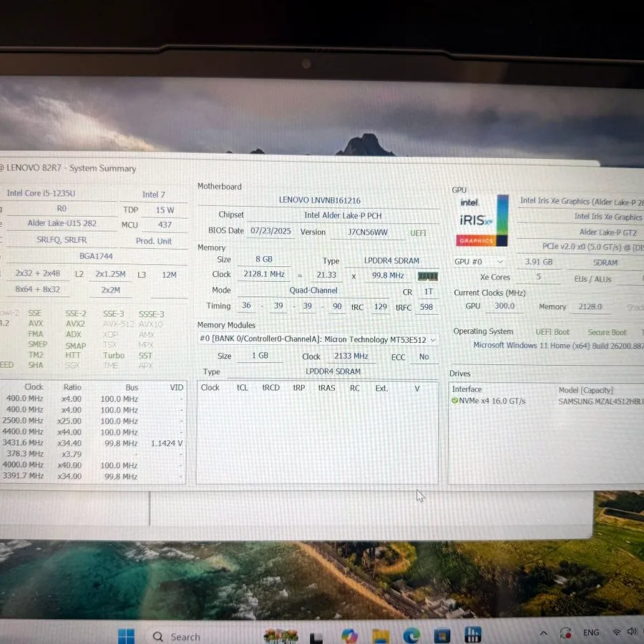Click the tRAS column header in module table
This screenshot has width=644, height=644.
pos(326,388)
